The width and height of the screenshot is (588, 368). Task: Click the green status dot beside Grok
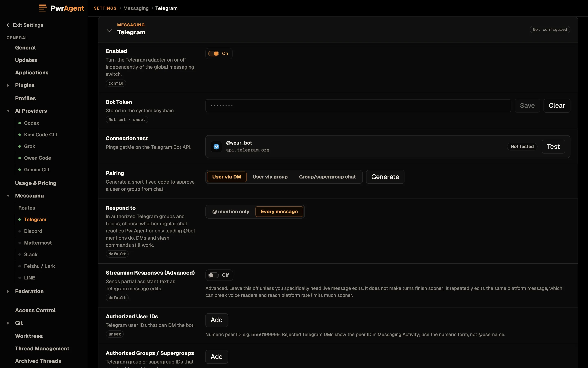click(x=20, y=146)
